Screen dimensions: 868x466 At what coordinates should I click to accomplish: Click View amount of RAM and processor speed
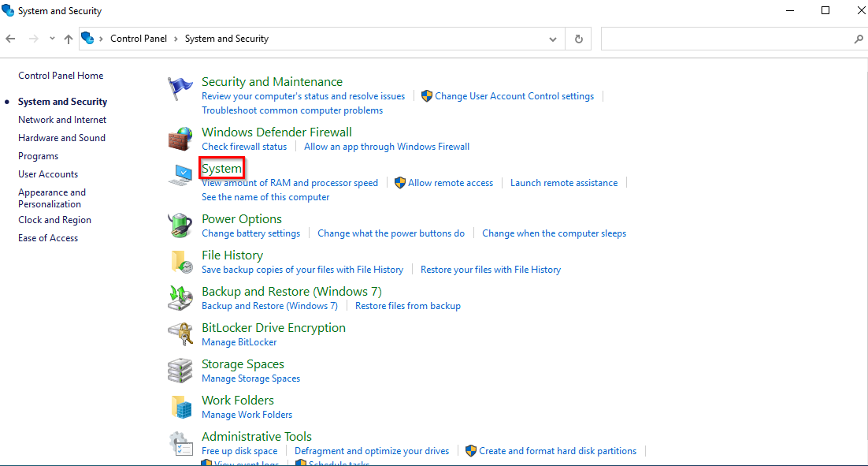(290, 183)
